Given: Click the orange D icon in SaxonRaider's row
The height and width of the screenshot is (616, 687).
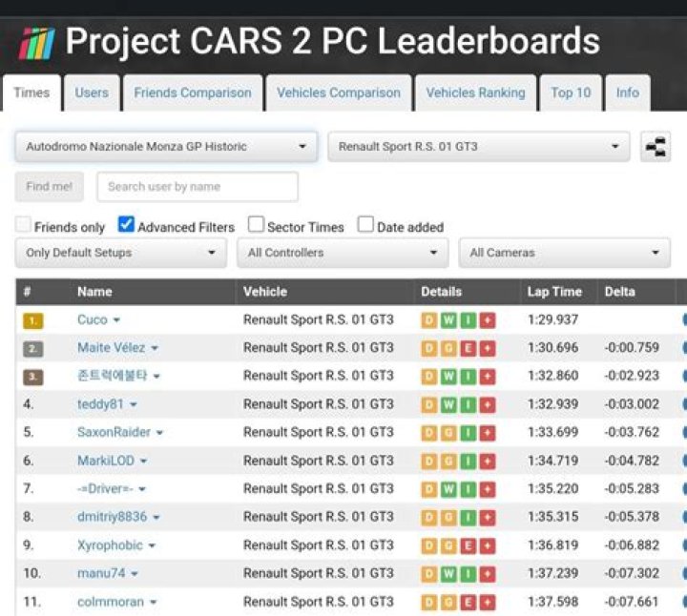Looking at the screenshot, I should [x=429, y=433].
